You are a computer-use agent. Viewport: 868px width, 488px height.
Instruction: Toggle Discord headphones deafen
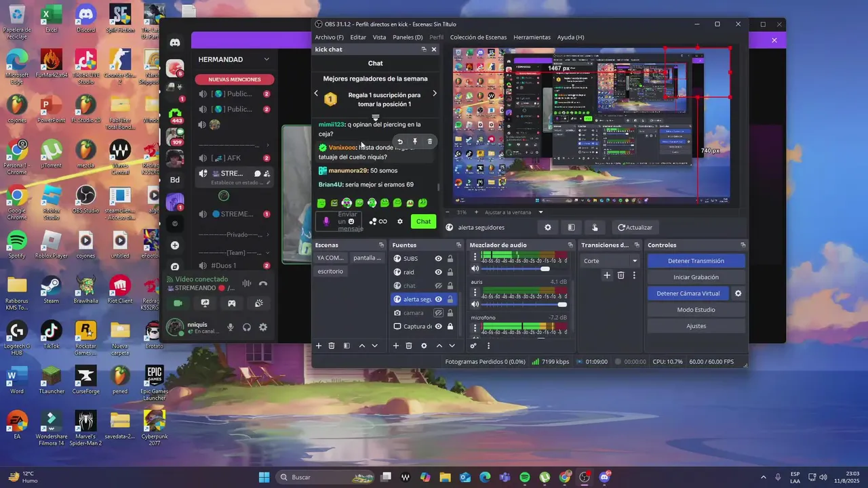(247, 327)
